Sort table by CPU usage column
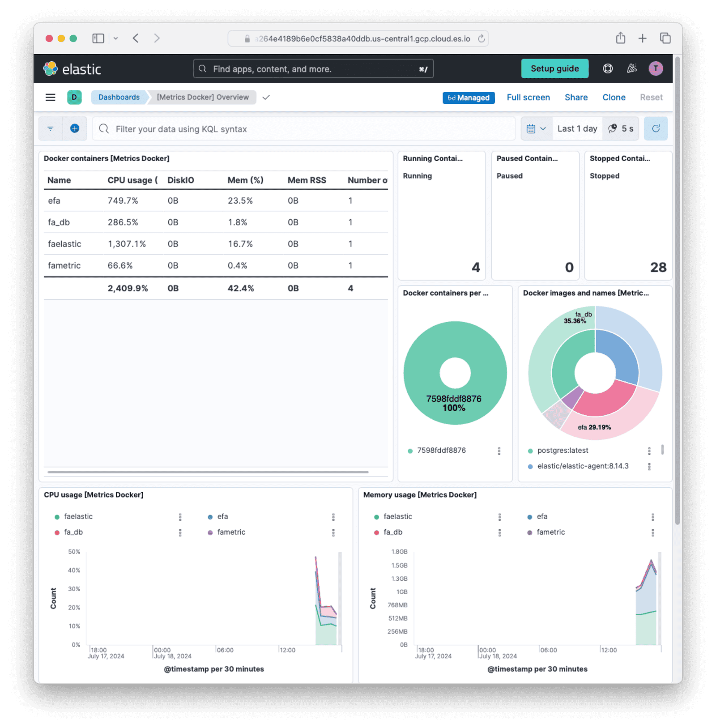Viewport: 716px width, 728px height. coord(132,180)
